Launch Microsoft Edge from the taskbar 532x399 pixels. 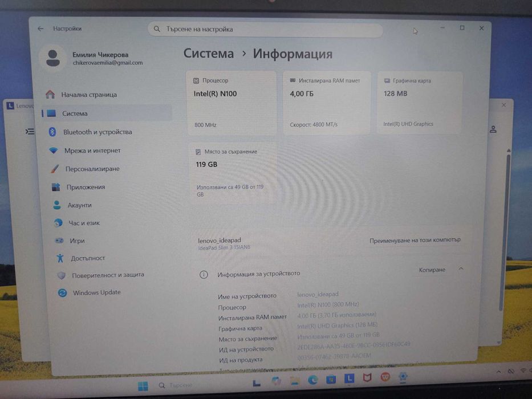(x=313, y=380)
